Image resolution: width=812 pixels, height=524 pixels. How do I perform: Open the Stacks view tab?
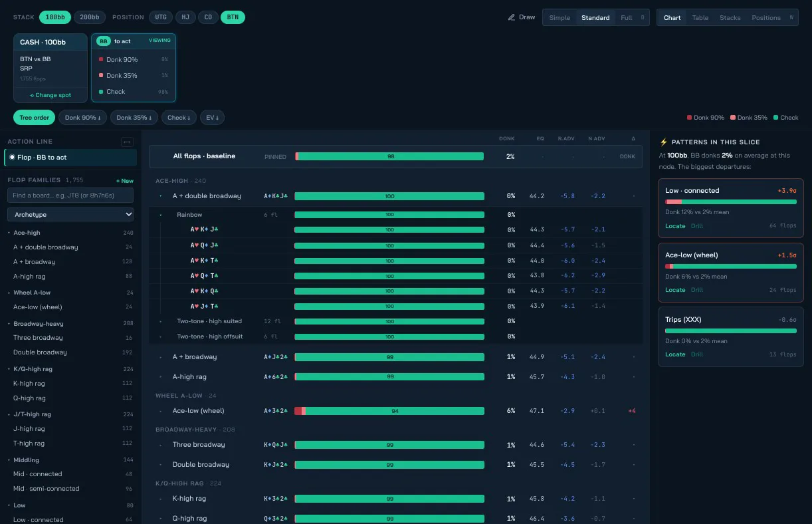[x=730, y=18]
